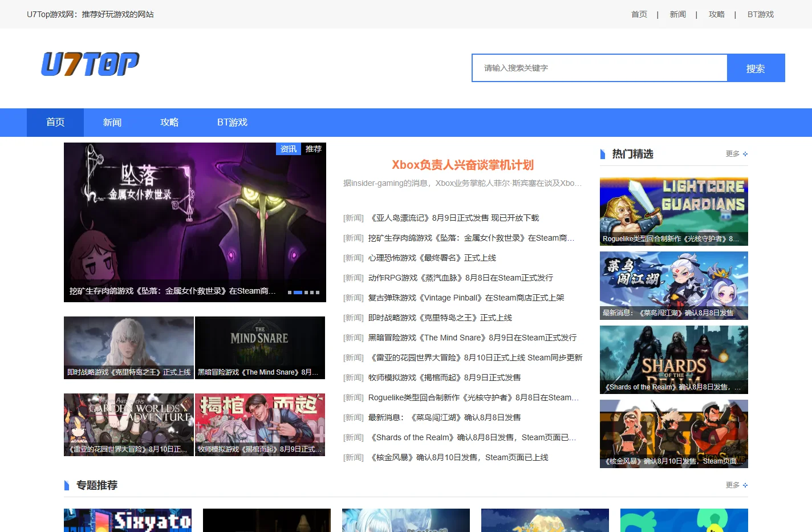The height and width of the screenshot is (532, 812).
Task: Open 核金风暴 featured thumbnail
Action: 674,434
